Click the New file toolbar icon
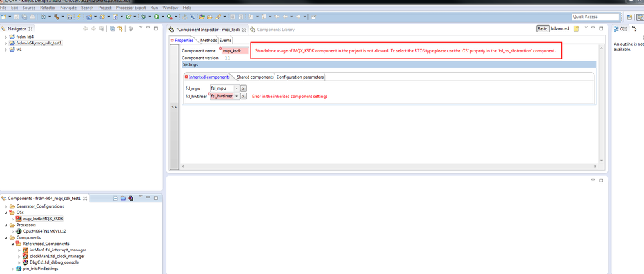644x274 pixels. coord(4,17)
